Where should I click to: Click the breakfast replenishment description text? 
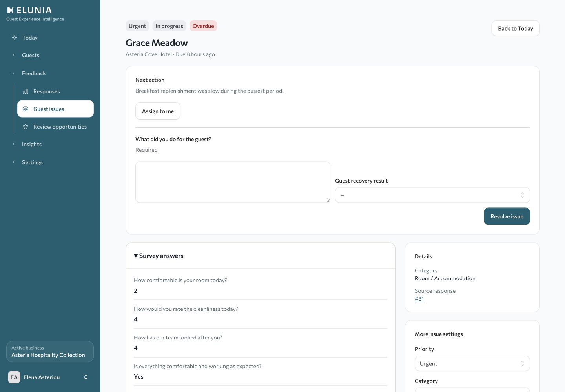[x=209, y=91]
